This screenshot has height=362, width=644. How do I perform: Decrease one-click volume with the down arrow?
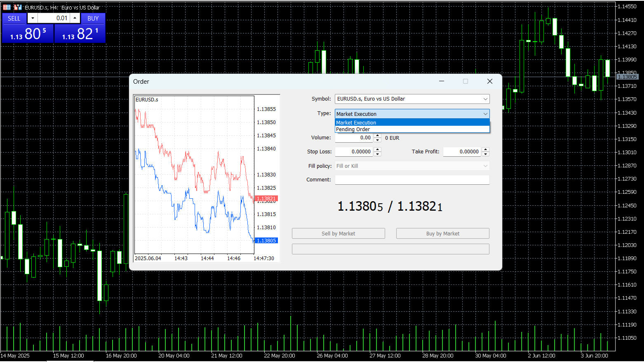(x=33, y=18)
